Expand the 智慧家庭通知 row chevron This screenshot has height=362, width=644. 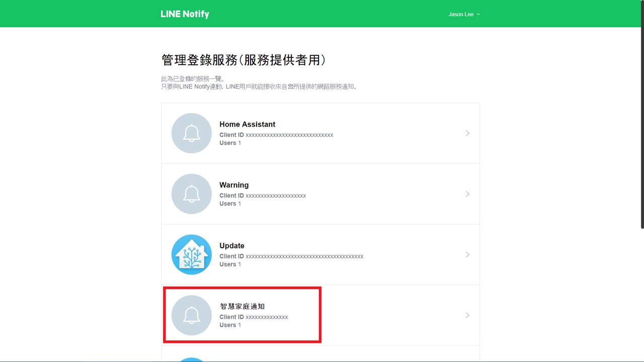click(x=467, y=315)
